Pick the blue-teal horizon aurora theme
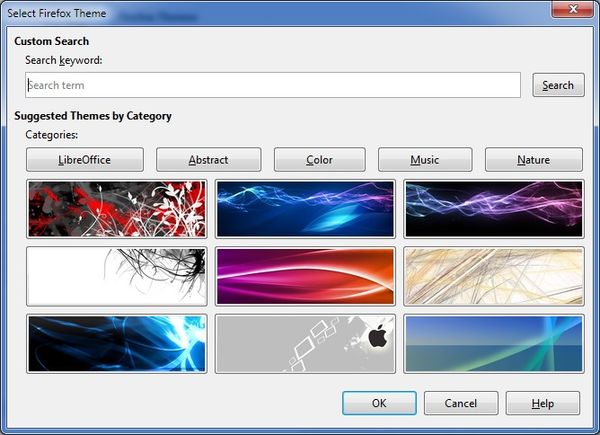600x435 pixels. coord(494,344)
